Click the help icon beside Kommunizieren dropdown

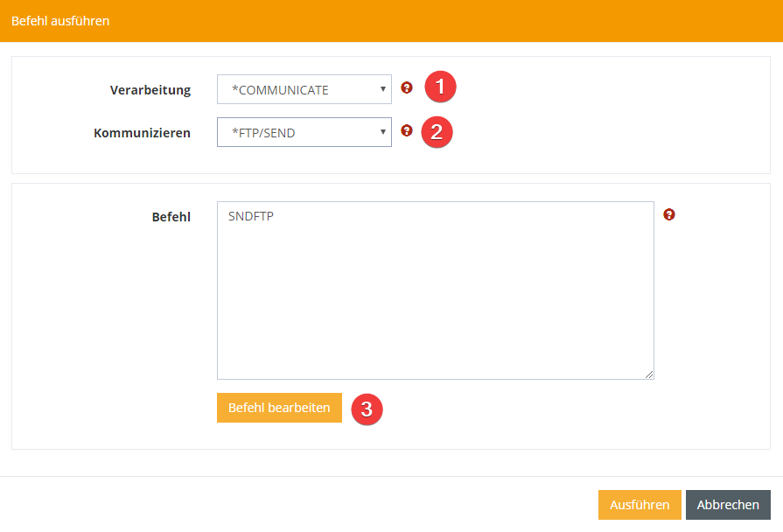406,130
